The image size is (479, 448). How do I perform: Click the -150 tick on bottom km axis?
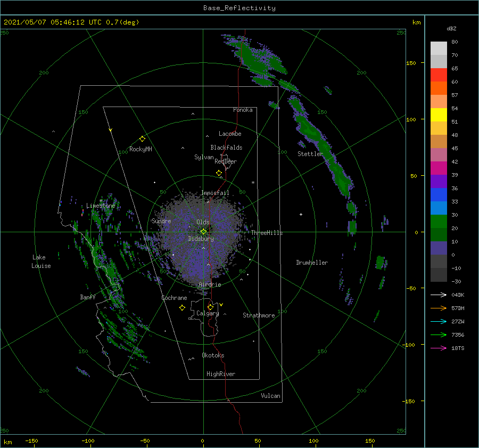(31, 441)
